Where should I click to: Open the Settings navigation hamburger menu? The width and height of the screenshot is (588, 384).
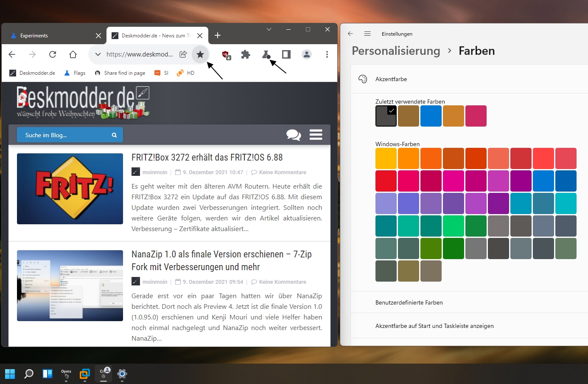pos(367,34)
